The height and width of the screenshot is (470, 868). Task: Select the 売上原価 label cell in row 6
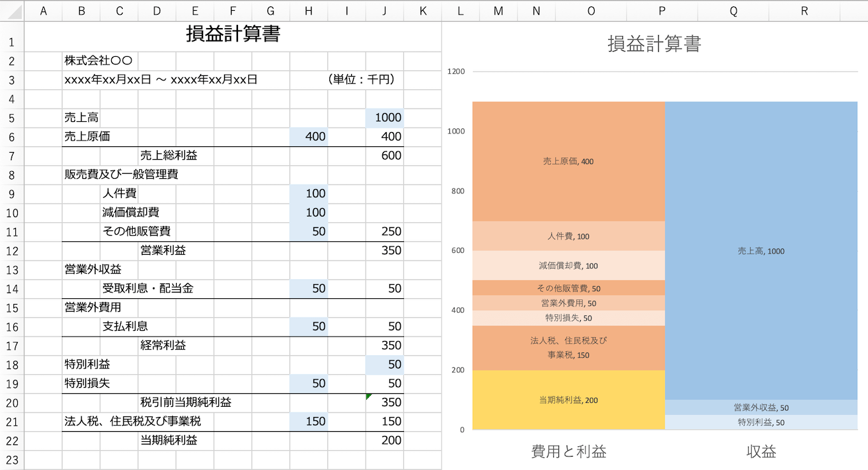87,137
